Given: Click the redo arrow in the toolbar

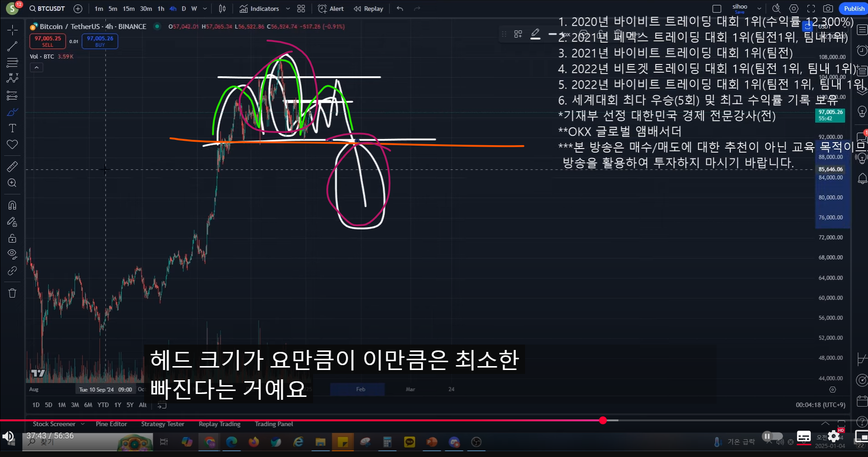Looking at the screenshot, I should coord(417,9).
